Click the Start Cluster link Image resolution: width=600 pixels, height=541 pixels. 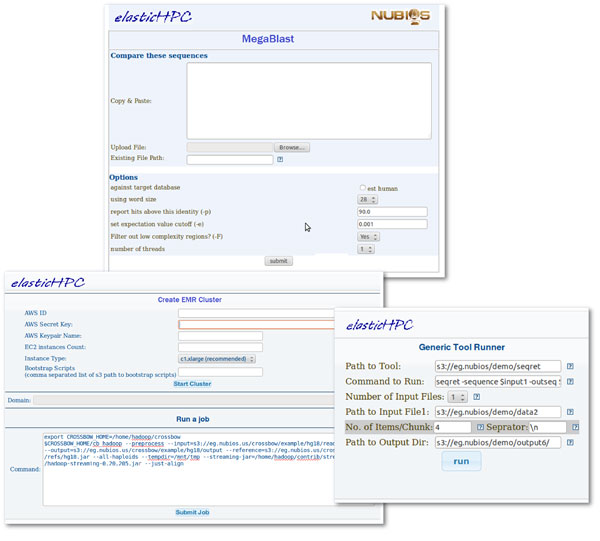tap(192, 384)
